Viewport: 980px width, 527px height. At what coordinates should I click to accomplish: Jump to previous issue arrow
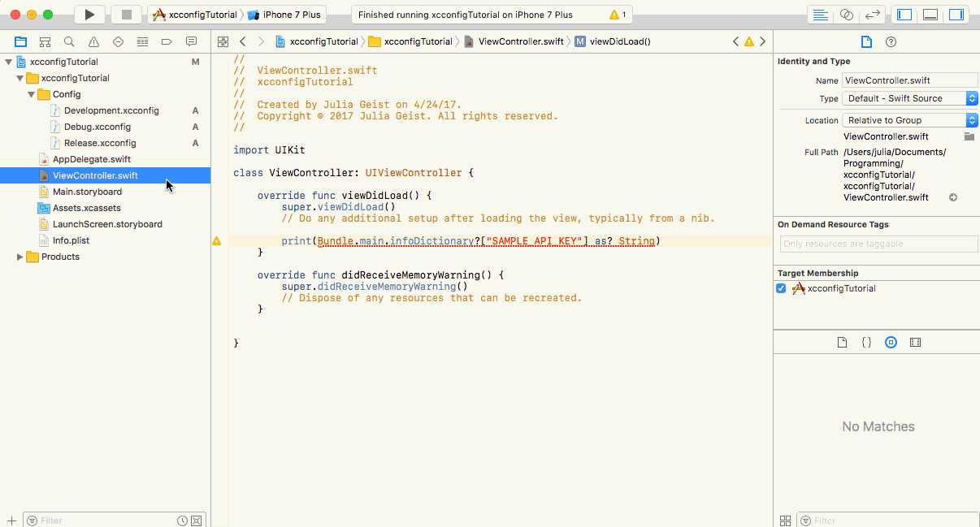click(x=736, y=41)
